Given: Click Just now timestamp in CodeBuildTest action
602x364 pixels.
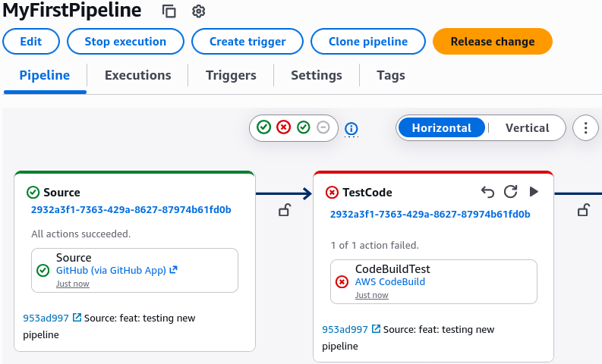Looking at the screenshot, I should (x=372, y=295).
